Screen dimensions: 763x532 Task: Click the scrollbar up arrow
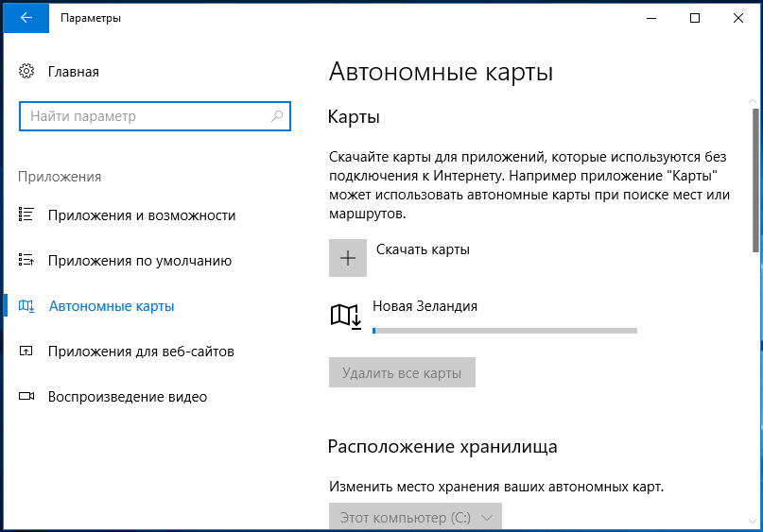[753, 101]
